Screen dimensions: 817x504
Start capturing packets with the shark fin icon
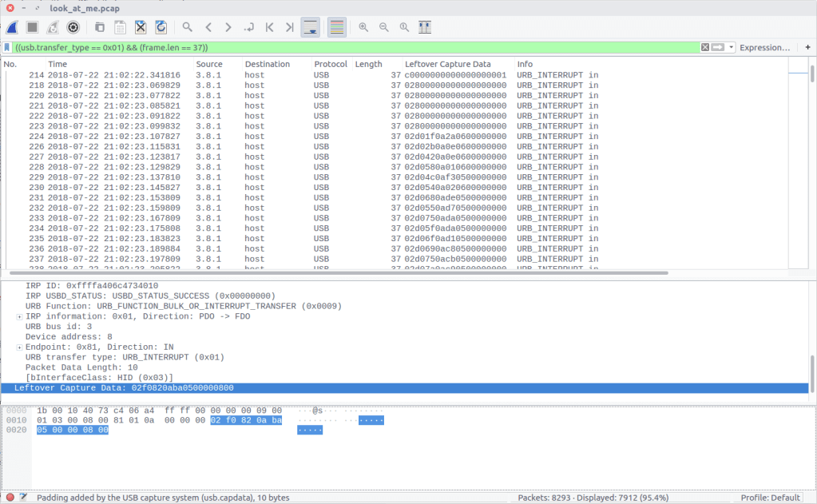12,27
